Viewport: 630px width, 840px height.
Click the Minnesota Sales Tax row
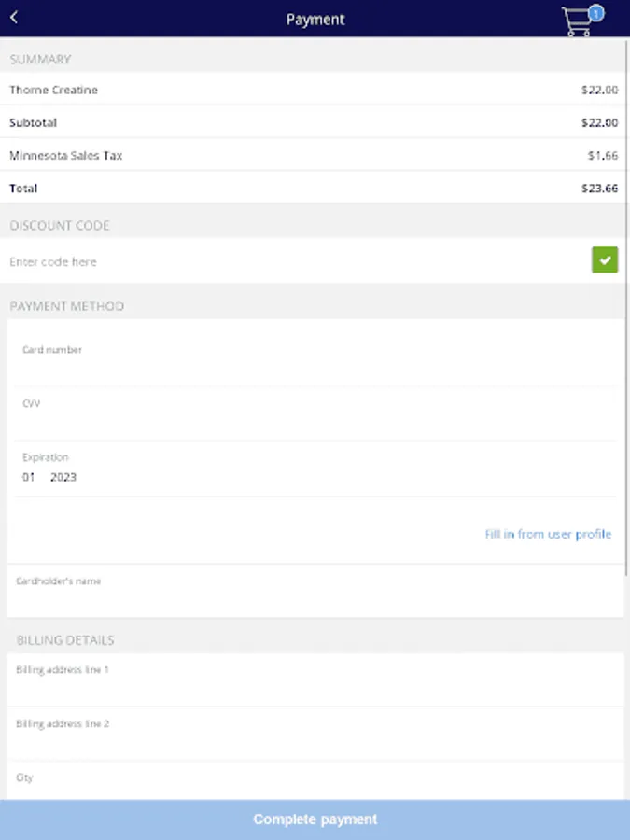[314, 156]
